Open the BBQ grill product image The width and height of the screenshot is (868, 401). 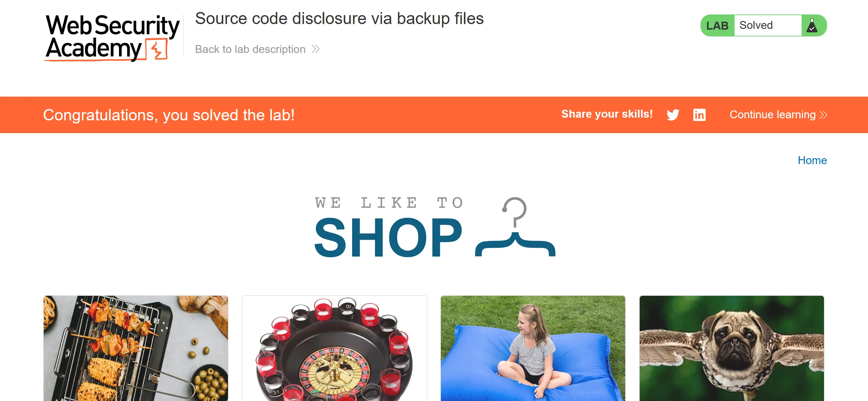tap(136, 348)
